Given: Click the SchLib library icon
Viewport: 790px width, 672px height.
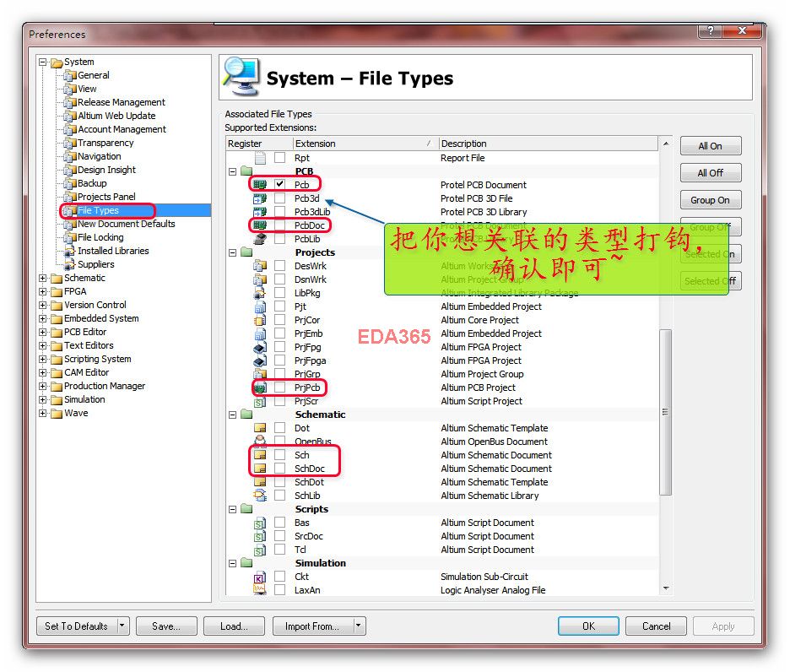Looking at the screenshot, I should (260, 496).
